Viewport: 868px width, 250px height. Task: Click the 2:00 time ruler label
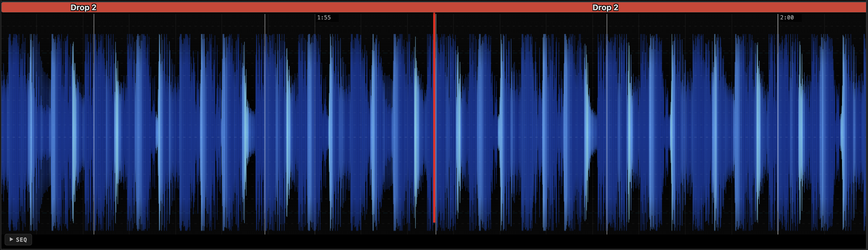[787, 17]
